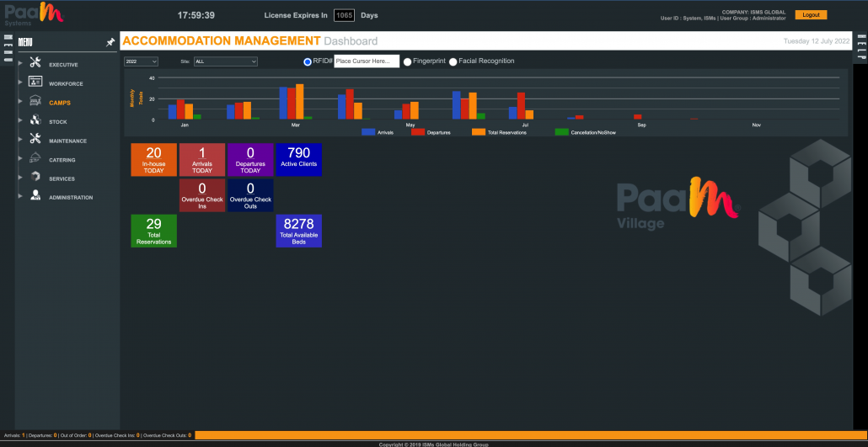Select the Fingerprint radio button
Viewport: 868px width, 447px height.
tap(407, 62)
